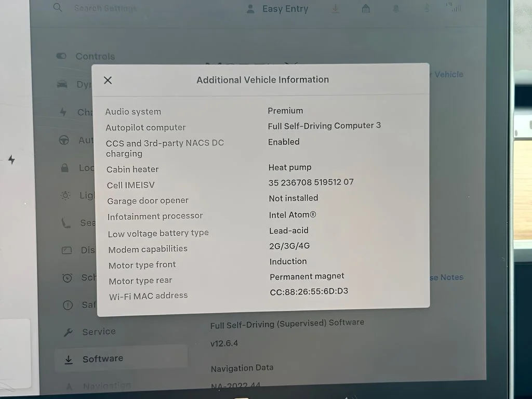Select the Infotainment processor label
Viewport: 532px width, 399px height.
[x=155, y=216]
